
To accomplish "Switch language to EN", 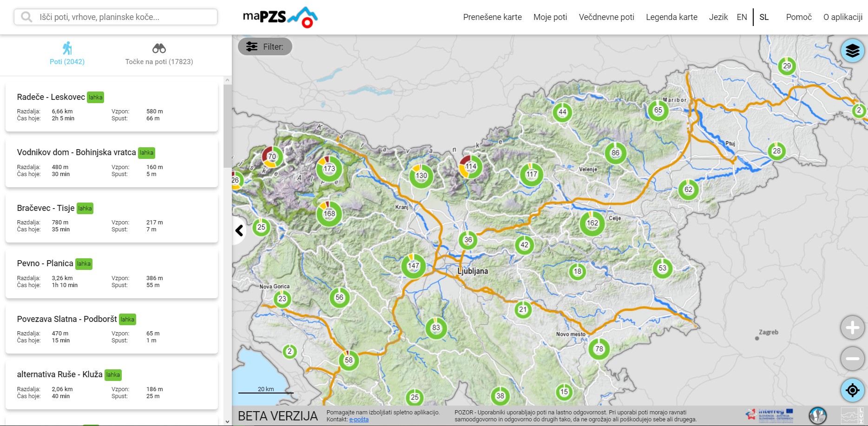I will pyautogui.click(x=742, y=17).
